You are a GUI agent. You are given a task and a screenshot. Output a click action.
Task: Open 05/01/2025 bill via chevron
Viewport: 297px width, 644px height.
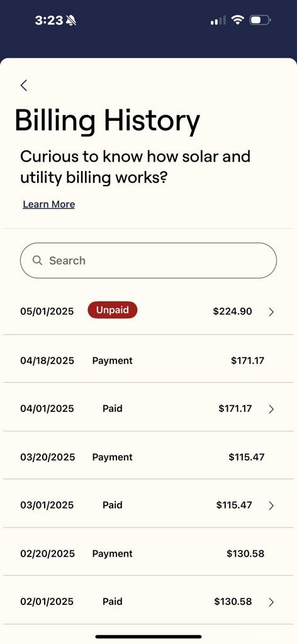[x=271, y=312]
